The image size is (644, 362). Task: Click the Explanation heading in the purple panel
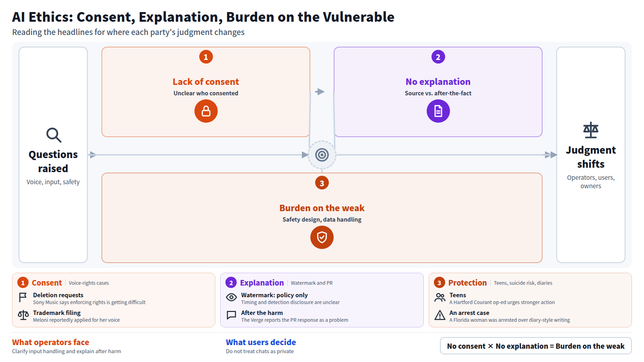pos(262,283)
